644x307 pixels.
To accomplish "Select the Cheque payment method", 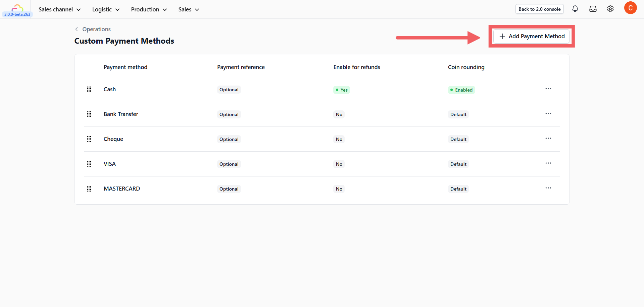I will pos(113,139).
